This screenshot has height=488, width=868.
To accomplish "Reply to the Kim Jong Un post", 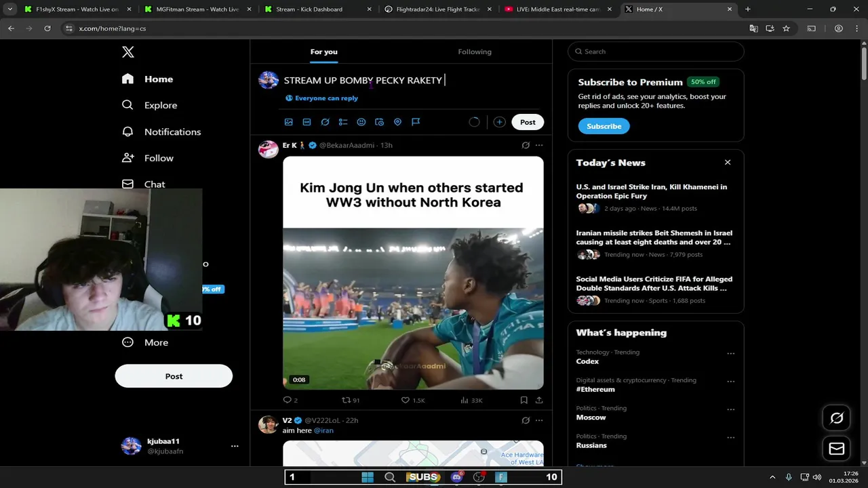I will pyautogui.click(x=290, y=401).
